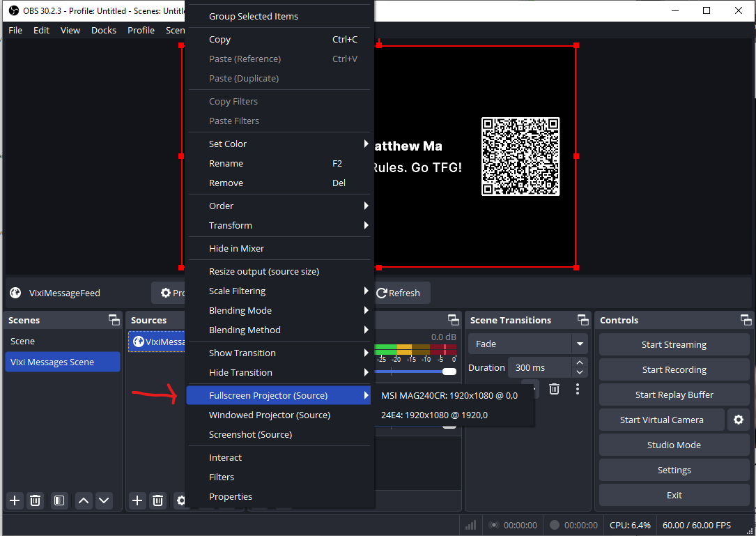Expand the Transform submenu
The image size is (756, 536).
click(279, 225)
